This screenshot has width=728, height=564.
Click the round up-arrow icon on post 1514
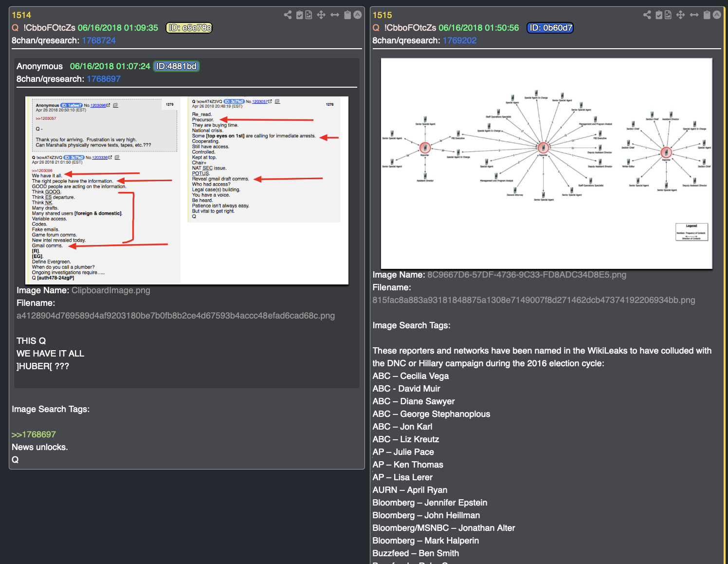(358, 15)
